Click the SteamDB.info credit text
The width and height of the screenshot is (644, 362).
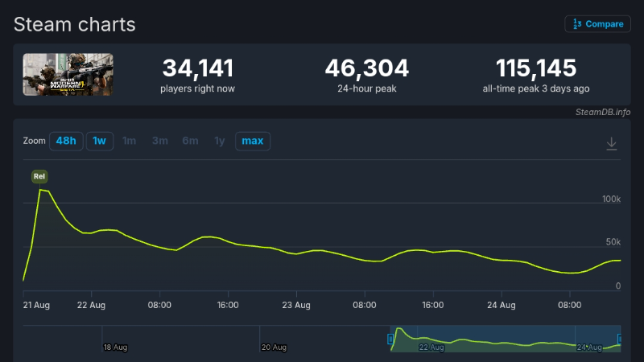602,112
